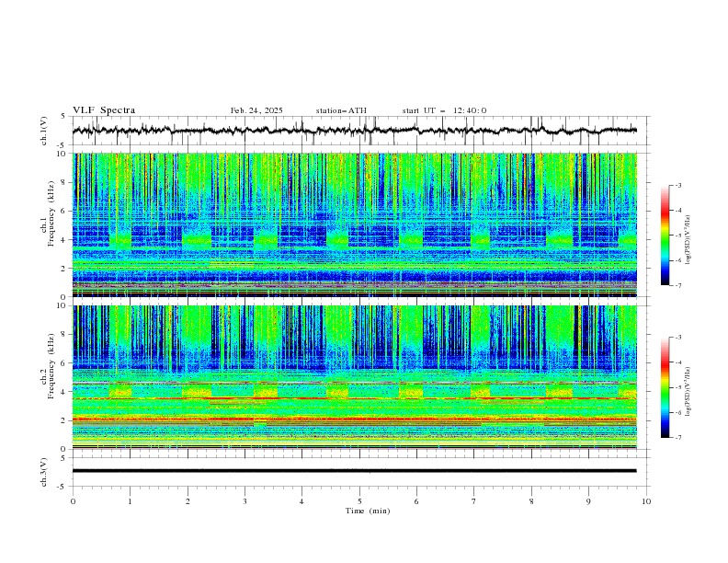
Task: Click the ch.2 PSD color scale bar
Action: pos(665,387)
